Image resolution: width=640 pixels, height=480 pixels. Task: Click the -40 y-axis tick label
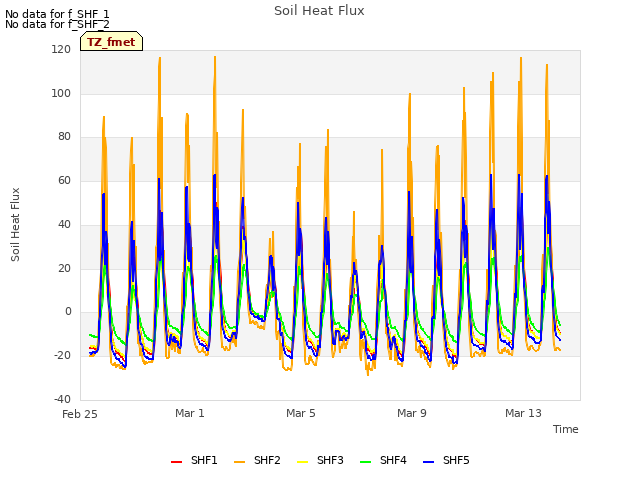[x=62, y=399]
